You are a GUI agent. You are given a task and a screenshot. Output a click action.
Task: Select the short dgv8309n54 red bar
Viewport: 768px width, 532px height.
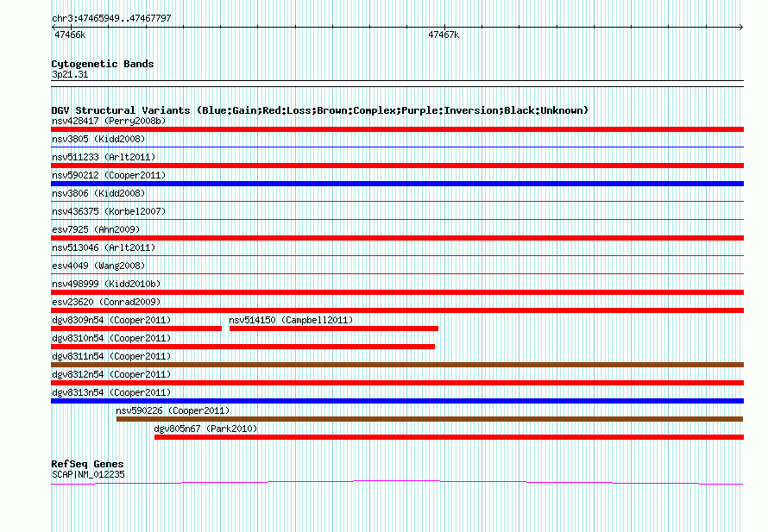click(136, 329)
